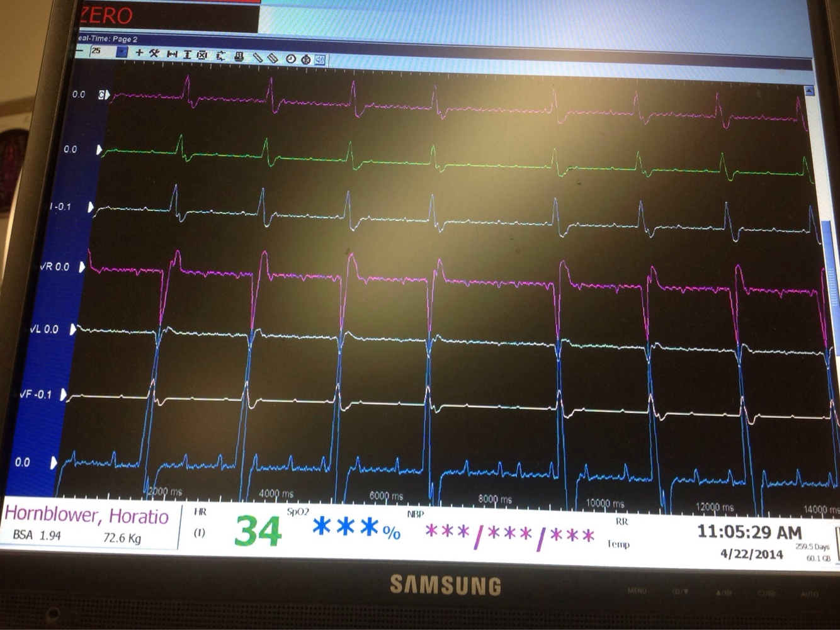Click the date 4/22/2014
This screenshot has height=630, width=840.
(752, 554)
